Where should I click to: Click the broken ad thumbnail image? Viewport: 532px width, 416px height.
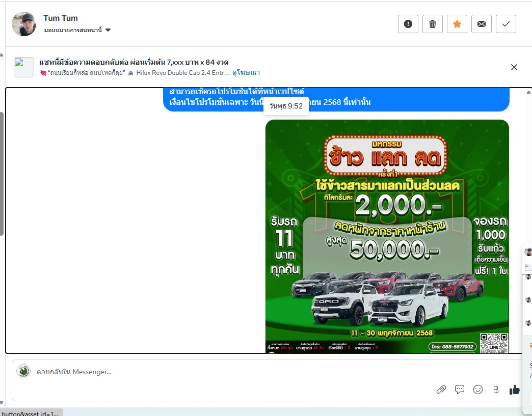(x=24, y=67)
